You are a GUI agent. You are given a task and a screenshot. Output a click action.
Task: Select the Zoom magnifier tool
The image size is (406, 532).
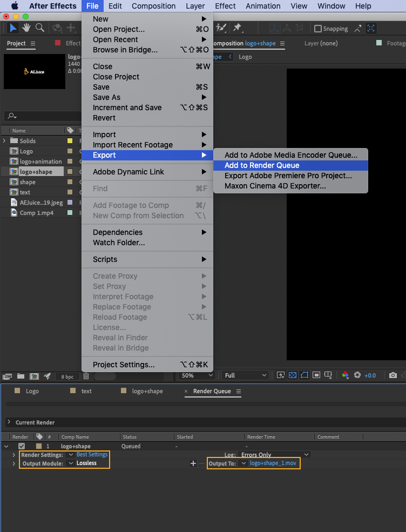[39, 28]
